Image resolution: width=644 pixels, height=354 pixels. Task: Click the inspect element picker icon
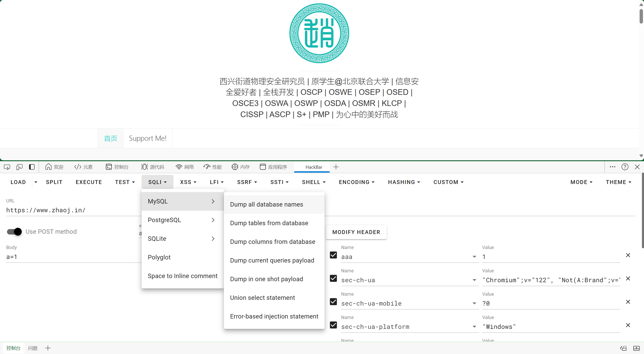coord(7,167)
